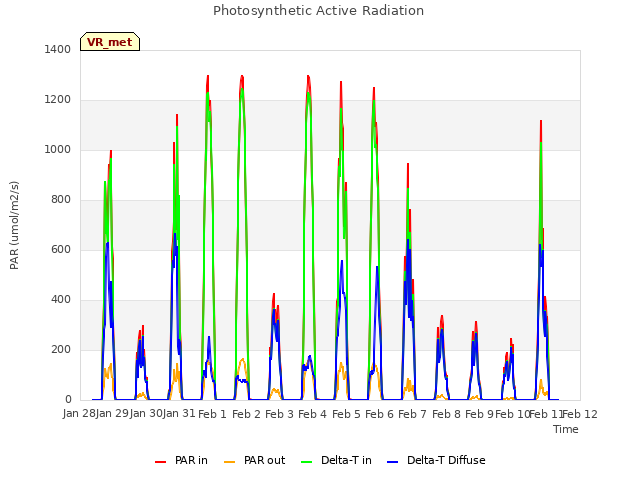This screenshot has height=480, width=640.
Task: Select the Feb 2 x-axis tick label
Action: coord(246,414)
